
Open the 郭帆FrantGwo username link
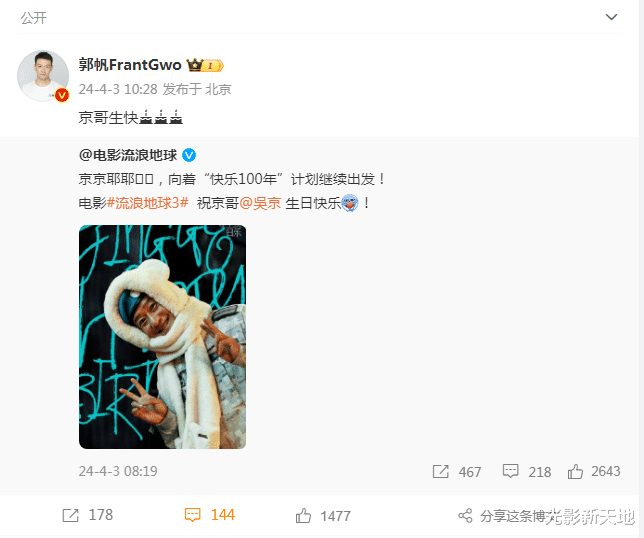pos(130,65)
